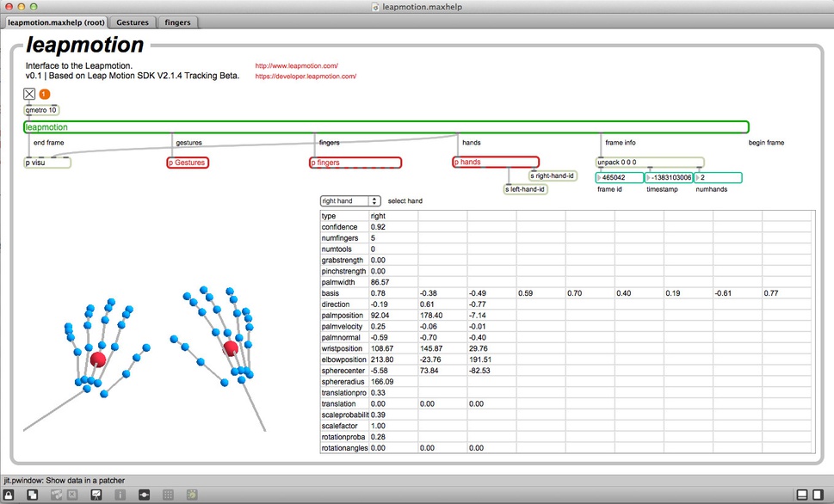Click the grid icon in bottom toolbar
834x504 pixels.
click(168, 495)
